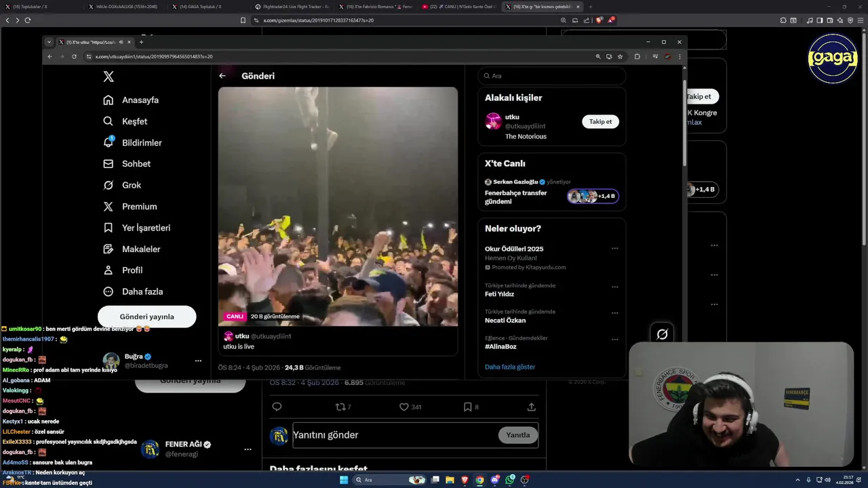Reload page in front browser window
The image size is (868, 488).
pyautogui.click(x=74, y=57)
